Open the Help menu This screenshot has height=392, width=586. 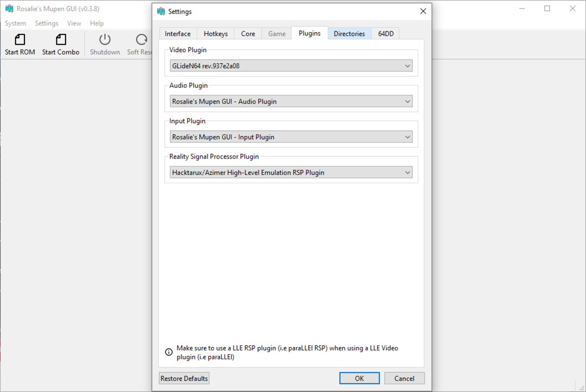[x=97, y=23]
